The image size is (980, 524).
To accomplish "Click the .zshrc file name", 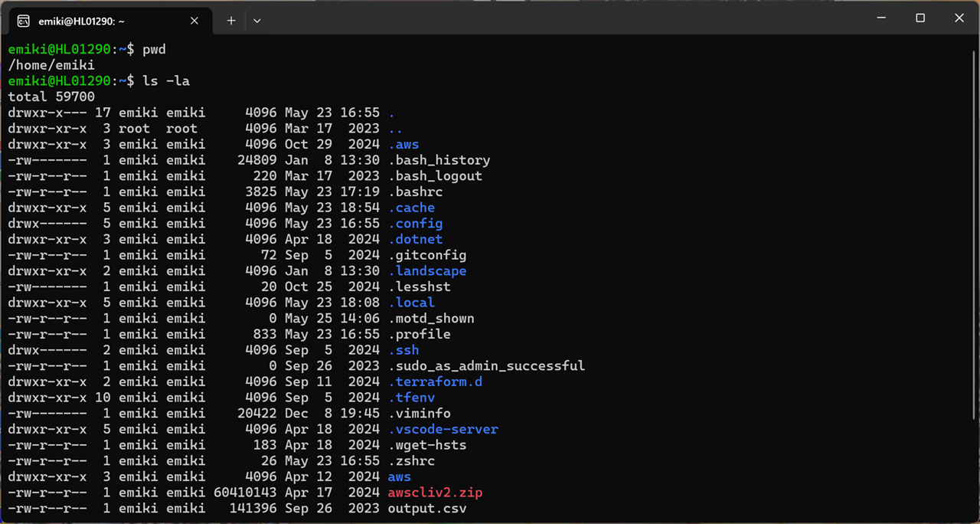I will [411, 461].
